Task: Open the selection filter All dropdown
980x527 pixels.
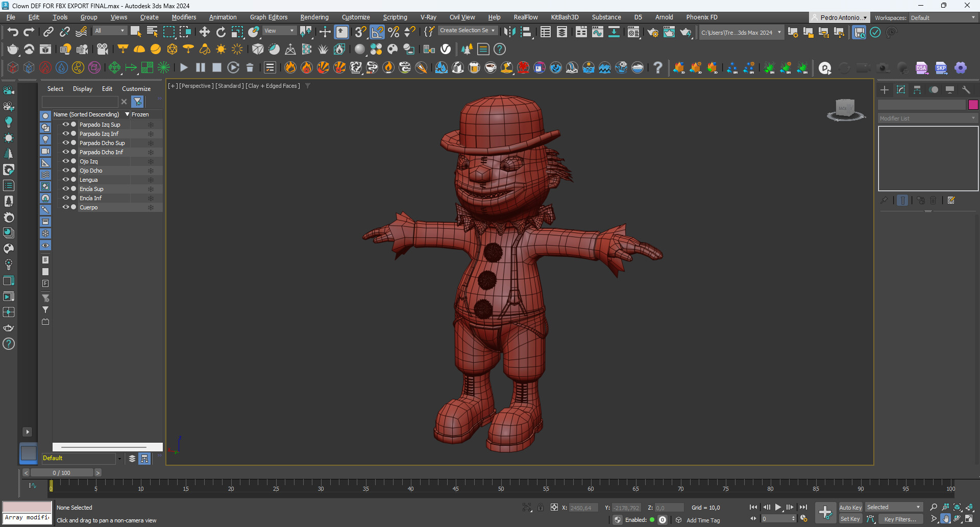Action: point(109,30)
